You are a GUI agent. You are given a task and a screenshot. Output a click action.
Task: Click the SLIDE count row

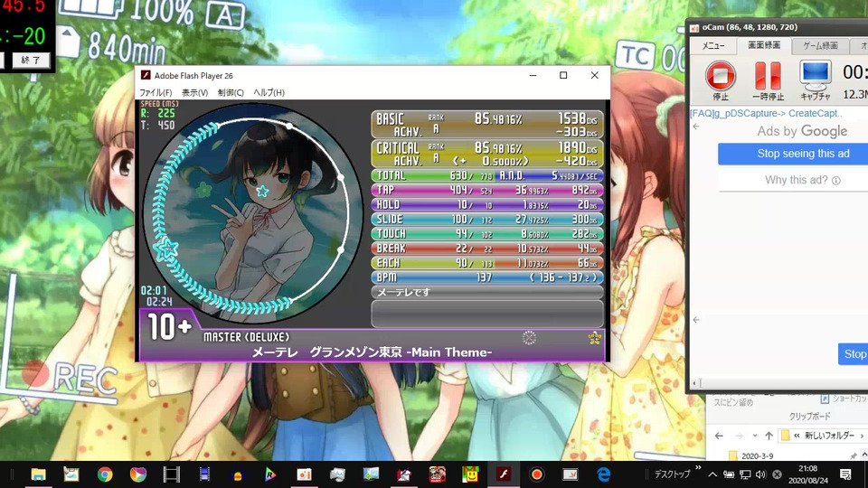tap(487, 220)
